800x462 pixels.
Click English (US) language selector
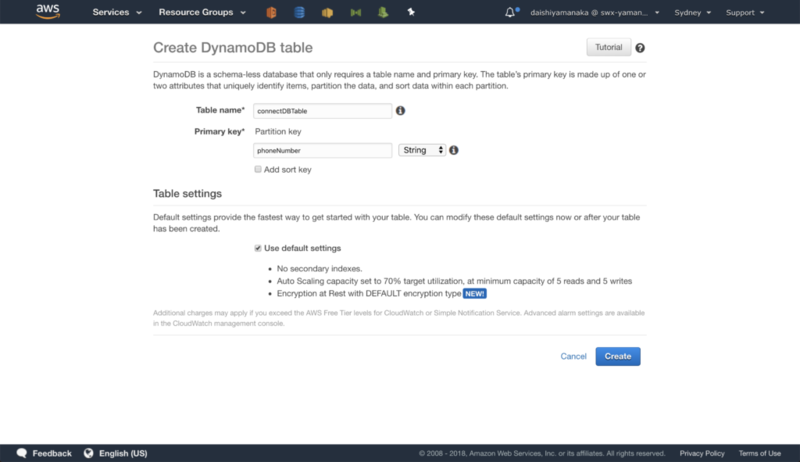pos(123,453)
